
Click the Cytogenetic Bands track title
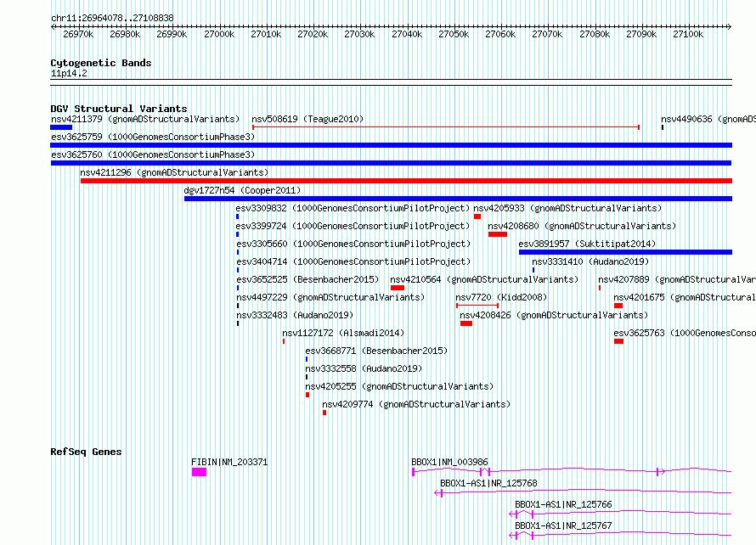coord(101,63)
